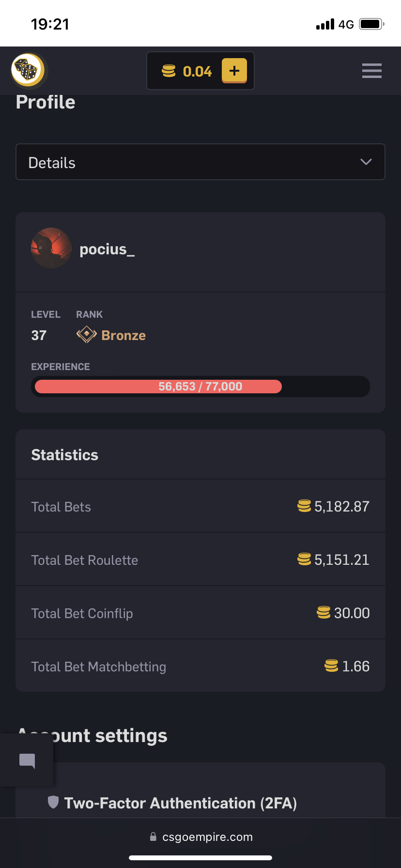Click the 2FA shield icon
This screenshot has height=868, width=401.
click(53, 802)
